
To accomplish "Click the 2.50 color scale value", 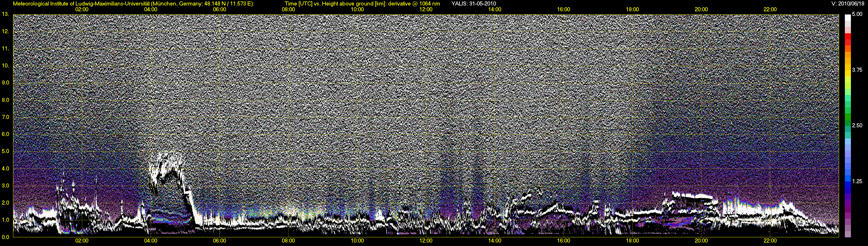I will tap(857, 126).
